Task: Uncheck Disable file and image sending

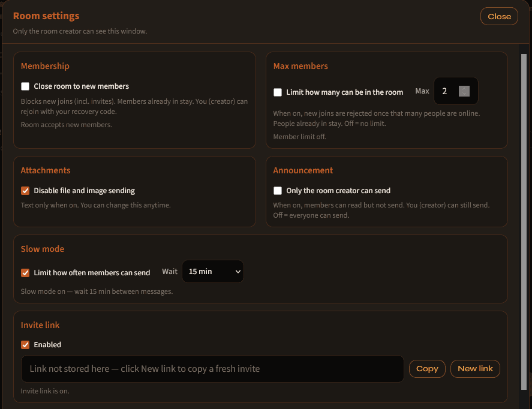Action: coord(25,191)
